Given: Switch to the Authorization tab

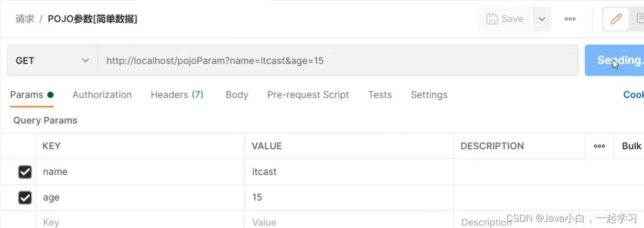Looking at the screenshot, I should pyautogui.click(x=102, y=95).
